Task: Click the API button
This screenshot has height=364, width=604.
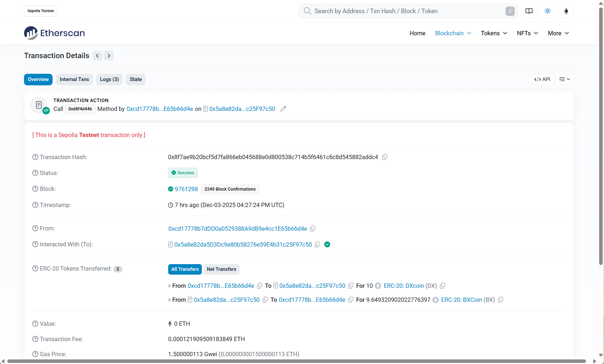Action: click(542, 79)
